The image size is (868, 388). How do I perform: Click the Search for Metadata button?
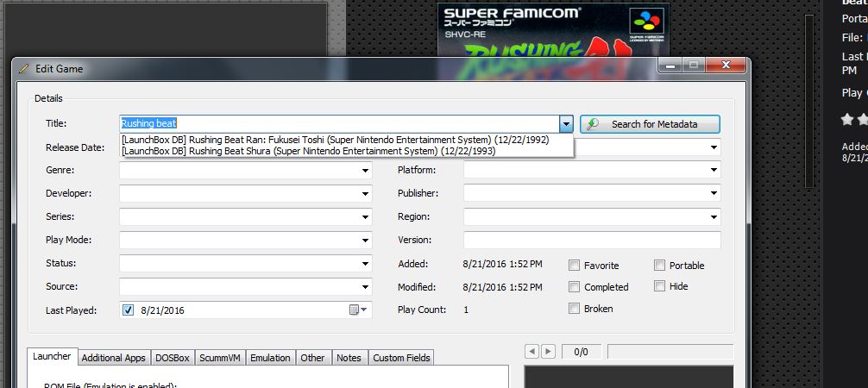650,124
